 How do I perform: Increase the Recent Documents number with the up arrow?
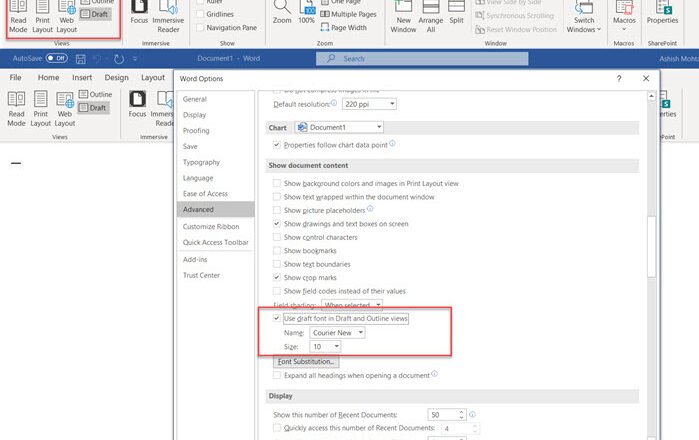(461, 412)
